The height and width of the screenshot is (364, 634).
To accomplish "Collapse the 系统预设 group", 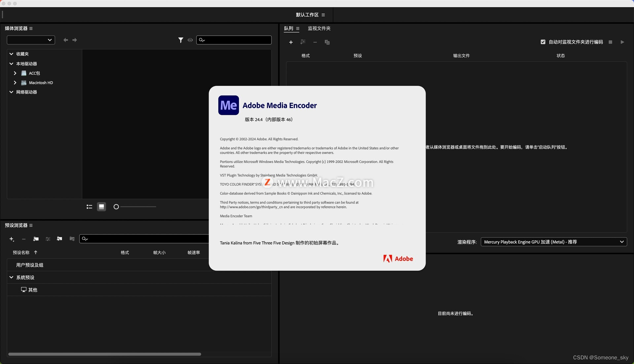I will (11, 278).
